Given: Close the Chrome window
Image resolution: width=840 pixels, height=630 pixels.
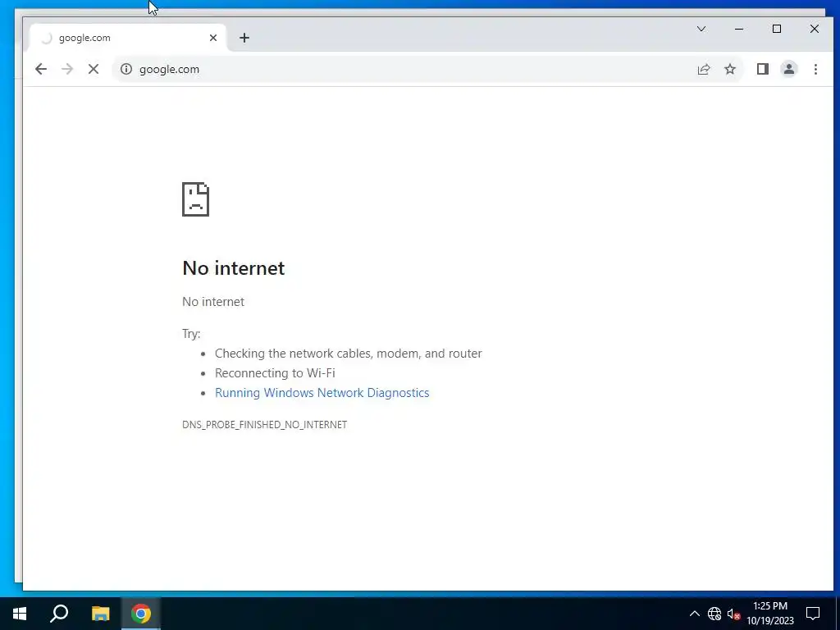Looking at the screenshot, I should 815,29.
